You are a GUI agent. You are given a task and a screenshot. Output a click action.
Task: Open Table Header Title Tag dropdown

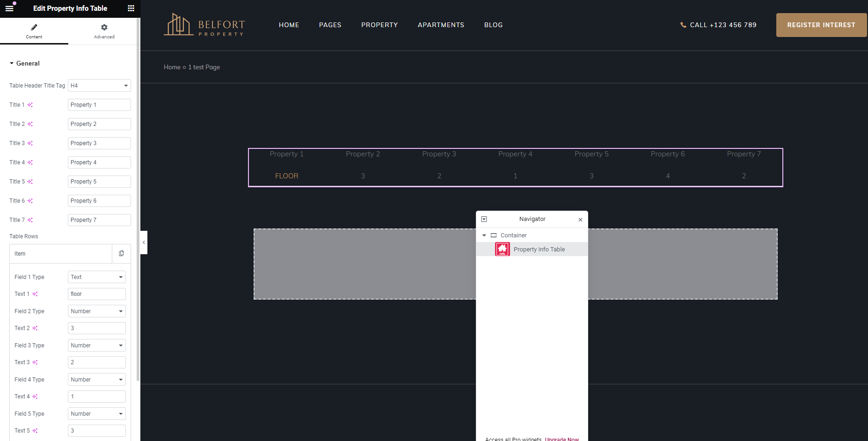tap(99, 86)
